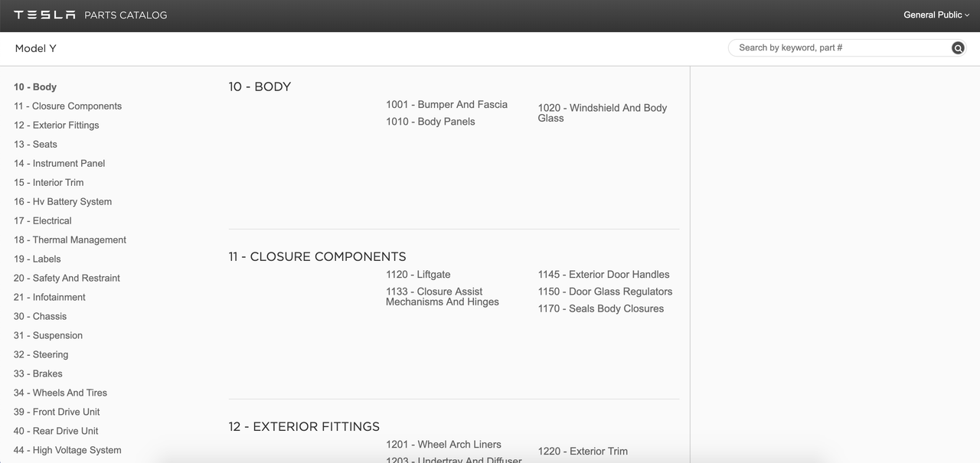Open 1201 - Wheel Arch Liners

443,445
